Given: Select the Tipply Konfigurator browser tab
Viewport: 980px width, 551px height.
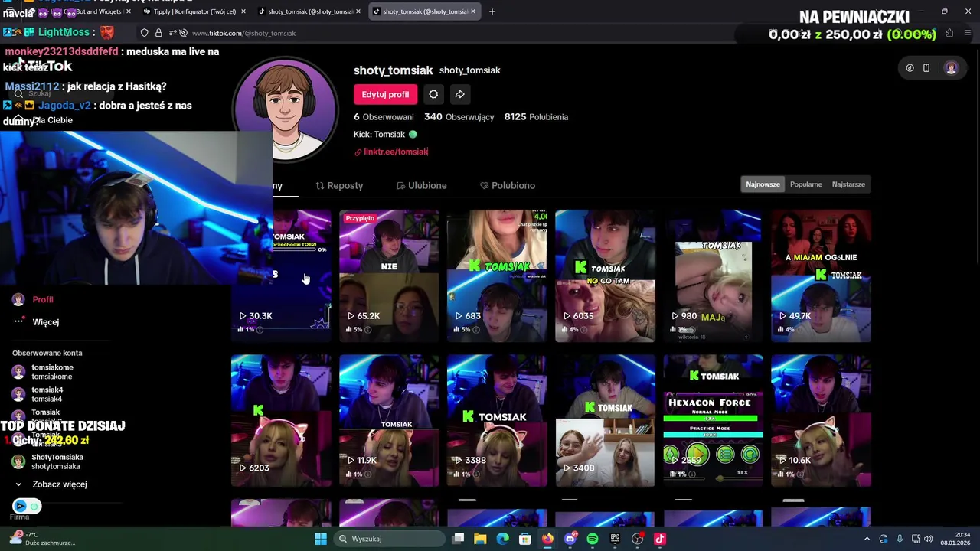Looking at the screenshot, I should tap(193, 11).
